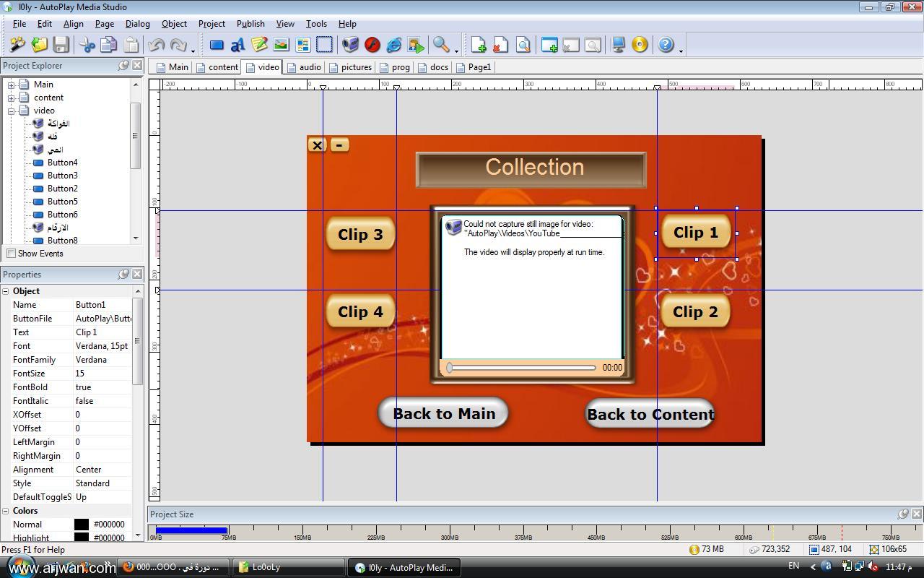924x578 pixels.
Task: Pin the Project Explorer panel
Action: coord(123,66)
